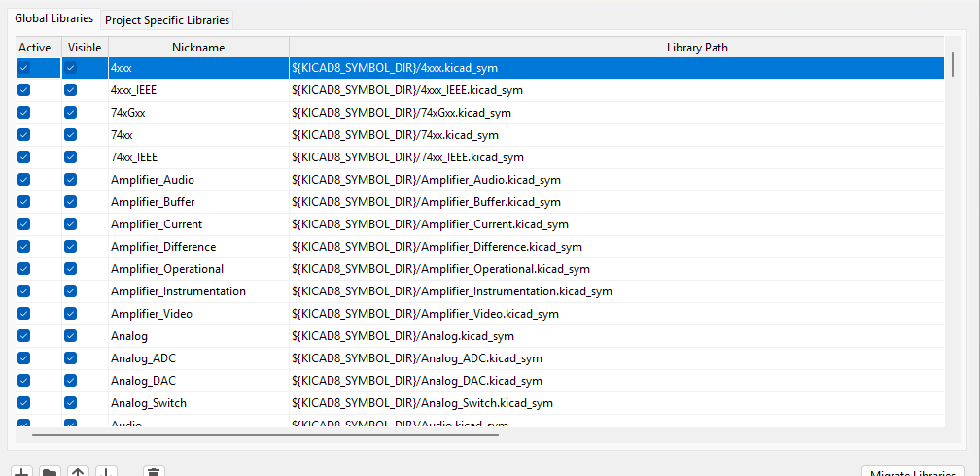Uncheck Visible for Amplifier_Operational
Image resolution: width=980 pixels, height=476 pixels.
click(71, 269)
